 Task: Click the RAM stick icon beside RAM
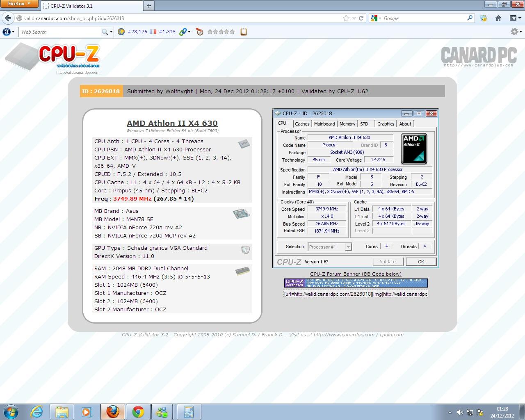(242, 271)
